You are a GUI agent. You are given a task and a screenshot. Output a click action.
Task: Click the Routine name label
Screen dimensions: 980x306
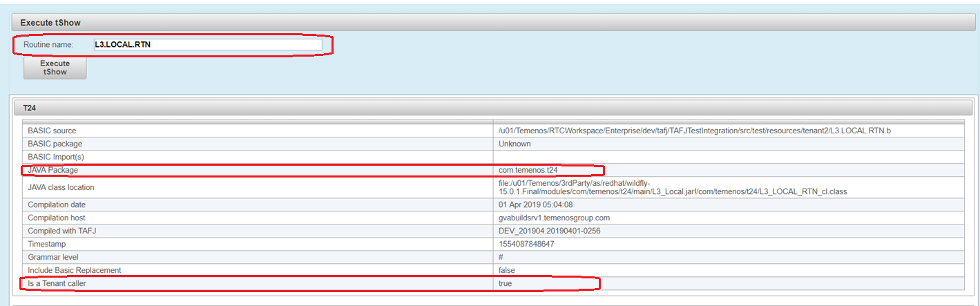pos(48,45)
